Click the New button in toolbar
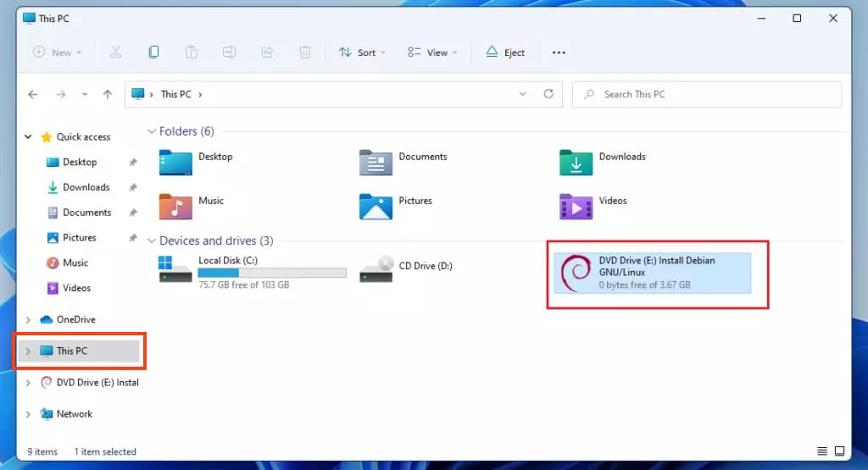Viewport: 868px width, 470px height. 57,53
